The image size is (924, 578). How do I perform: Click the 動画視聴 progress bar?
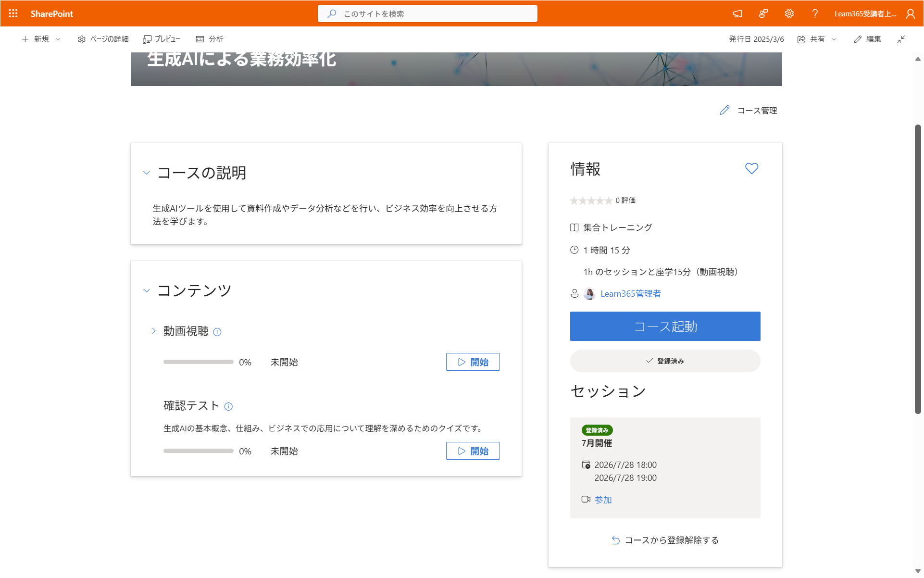pyautogui.click(x=198, y=362)
